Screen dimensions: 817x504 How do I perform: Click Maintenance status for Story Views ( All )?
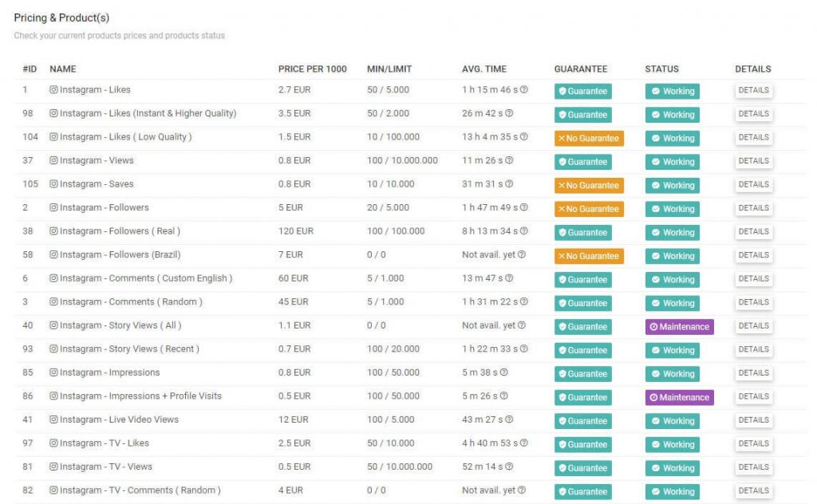(679, 326)
